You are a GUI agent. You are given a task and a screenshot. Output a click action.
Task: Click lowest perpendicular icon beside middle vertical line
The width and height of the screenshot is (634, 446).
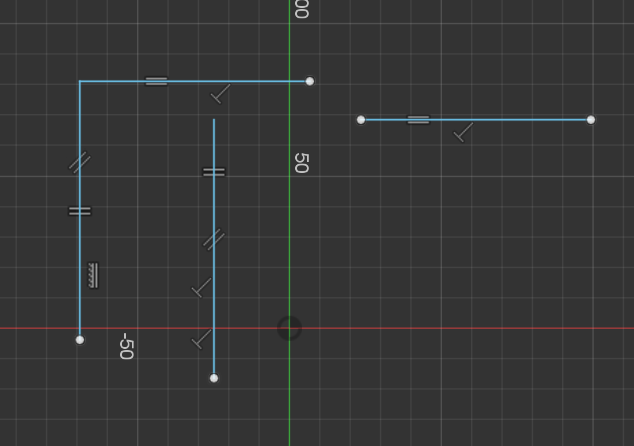click(x=201, y=339)
